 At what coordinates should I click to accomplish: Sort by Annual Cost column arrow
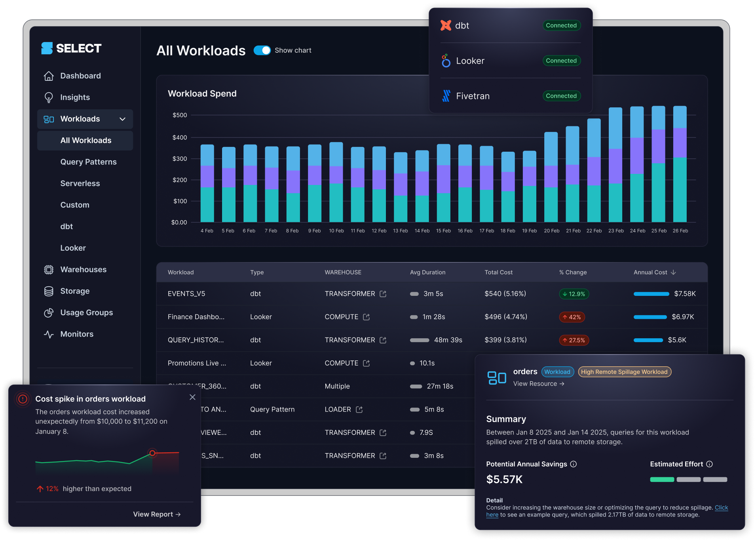click(673, 272)
